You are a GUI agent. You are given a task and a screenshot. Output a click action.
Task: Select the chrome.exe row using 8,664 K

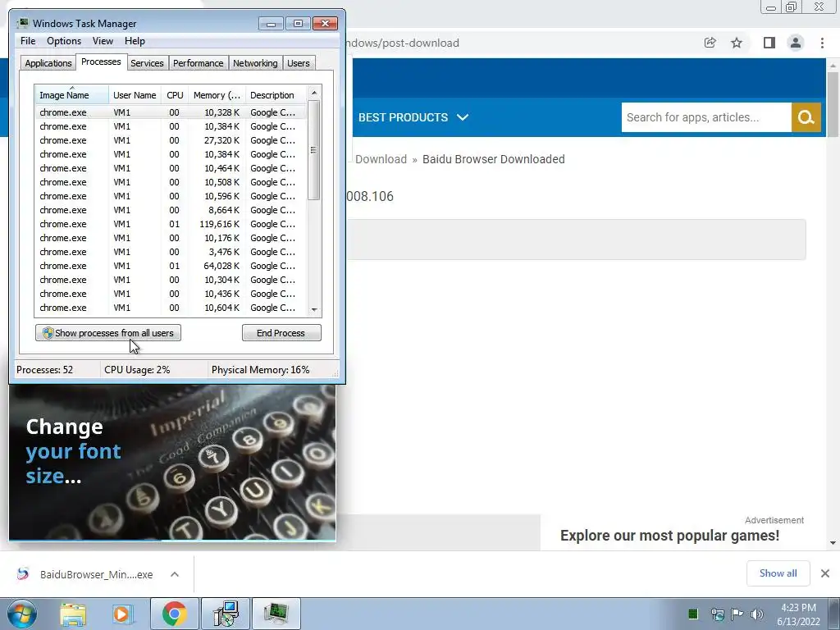point(171,210)
